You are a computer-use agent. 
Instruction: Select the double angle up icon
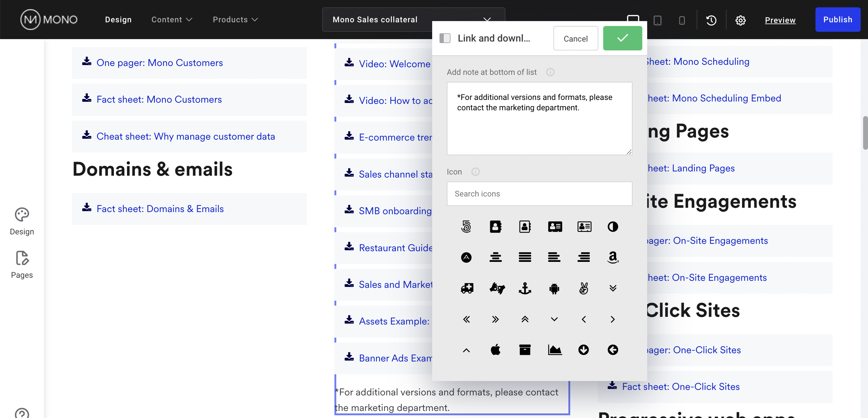coord(525,319)
